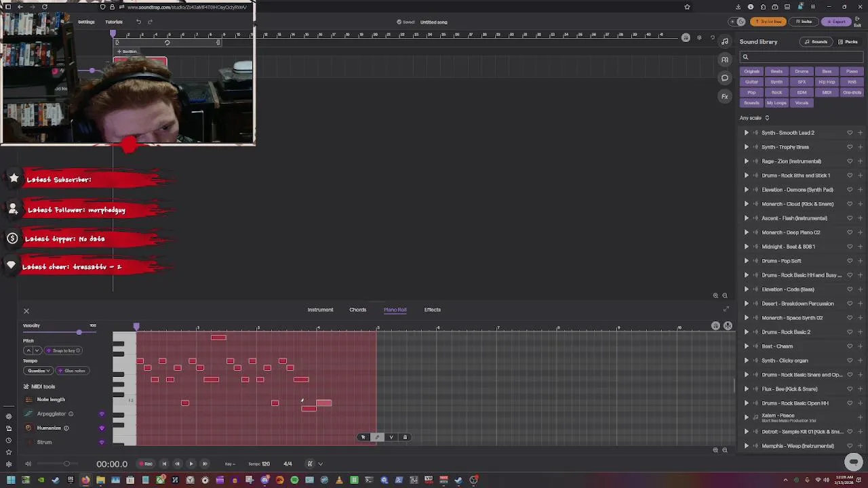868x488 pixels.
Task: Open the Fx panel button
Action: [x=725, y=96]
